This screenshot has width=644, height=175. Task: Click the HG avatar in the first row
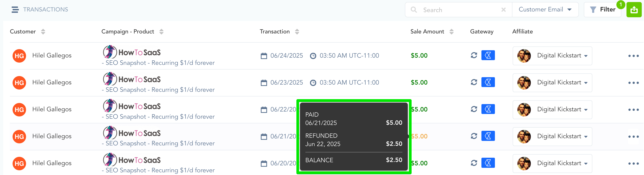click(x=19, y=56)
